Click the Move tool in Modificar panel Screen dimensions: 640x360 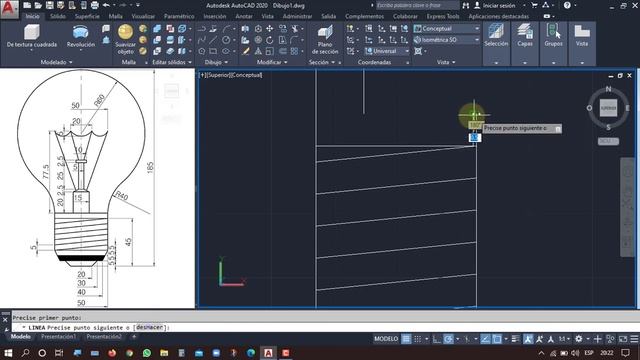(270, 29)
